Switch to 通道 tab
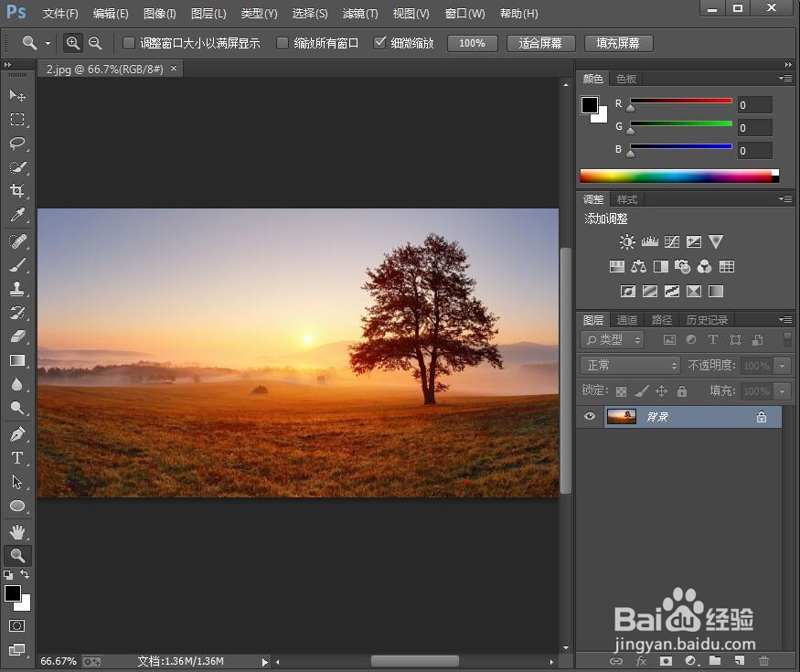This screenshot has width=800, height=672. click(x=626, y=320)
